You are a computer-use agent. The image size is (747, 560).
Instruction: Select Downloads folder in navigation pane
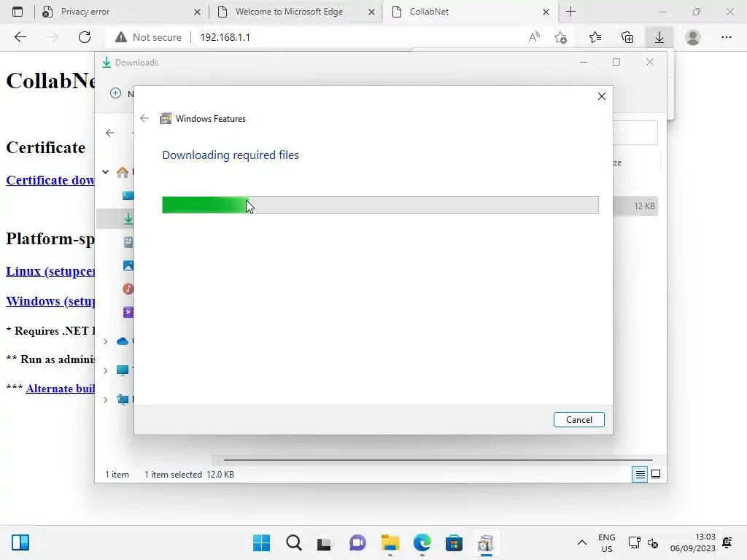(x=128, y=219)
